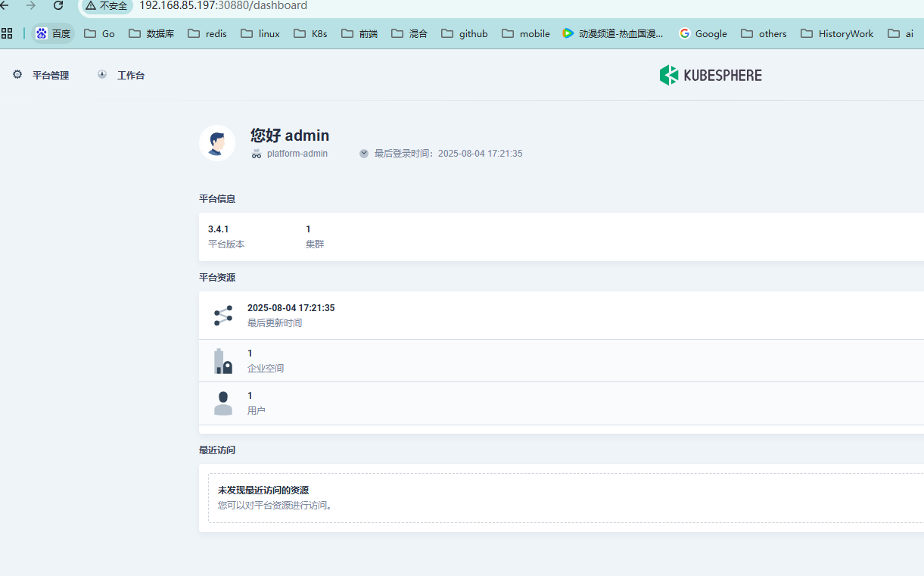The image size is (924, 576).
Task: Click the 用户 row label
Action: pyautogui.click(x=257, y=411)
